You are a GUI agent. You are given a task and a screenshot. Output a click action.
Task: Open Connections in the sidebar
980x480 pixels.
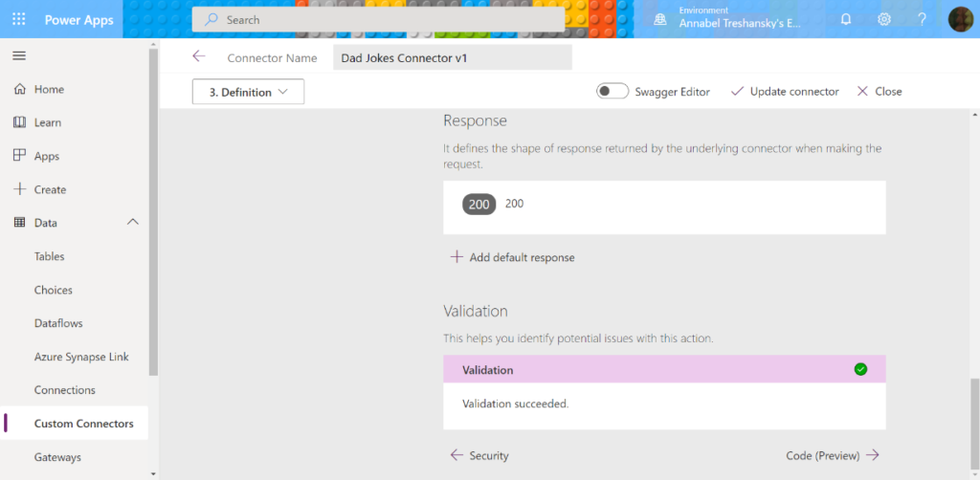pos(64,390)
